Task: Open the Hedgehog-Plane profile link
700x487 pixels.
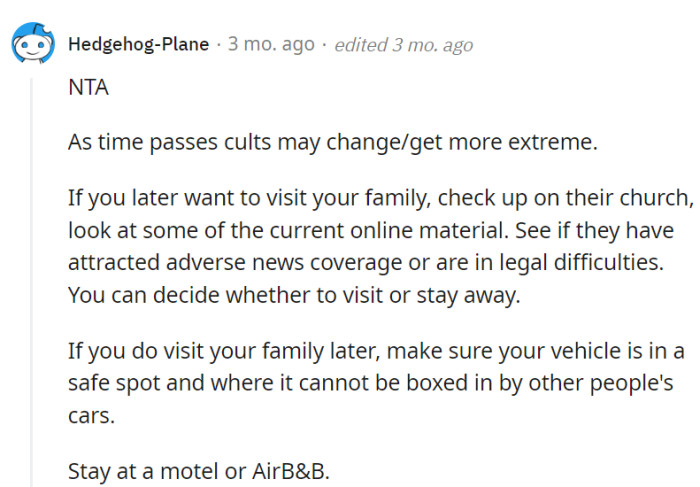Action: [139, 45]
